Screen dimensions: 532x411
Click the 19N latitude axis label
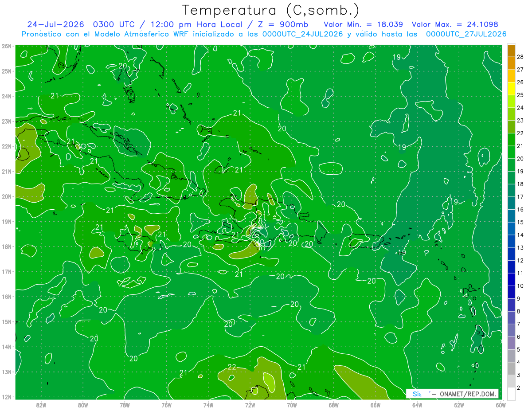pos(7,221)
